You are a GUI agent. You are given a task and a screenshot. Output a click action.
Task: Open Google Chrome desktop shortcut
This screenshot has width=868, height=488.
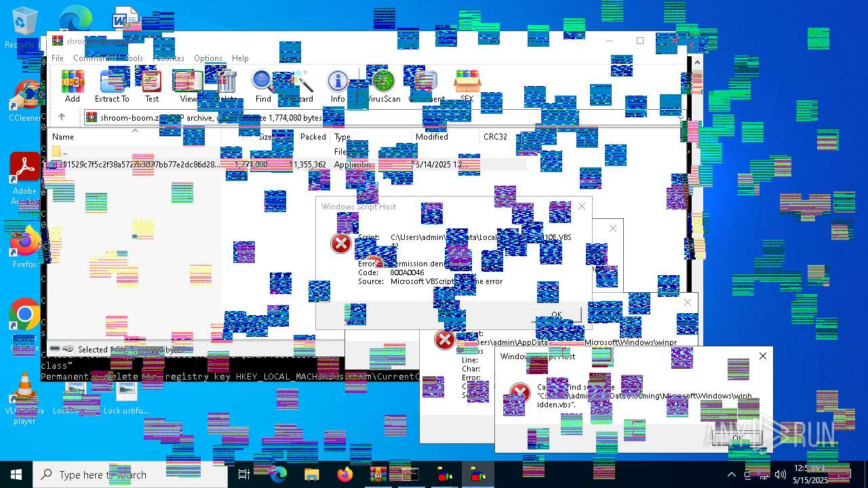click(x=25, y=325)
